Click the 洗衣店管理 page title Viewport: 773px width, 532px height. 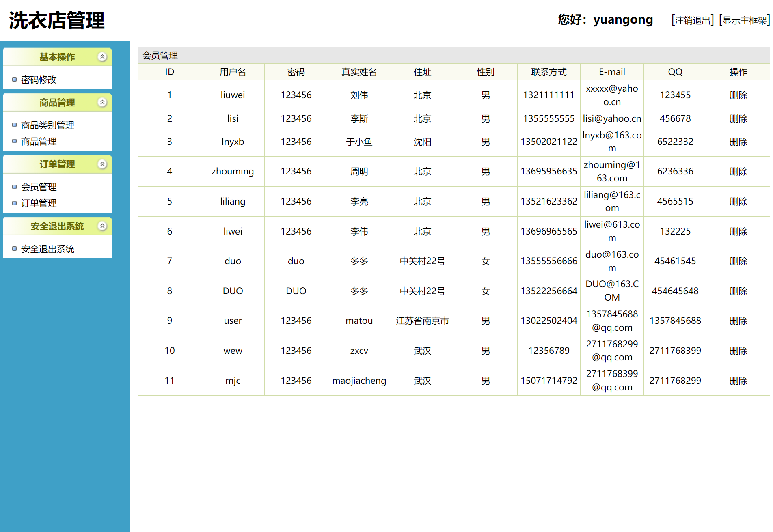coord(57,21)
